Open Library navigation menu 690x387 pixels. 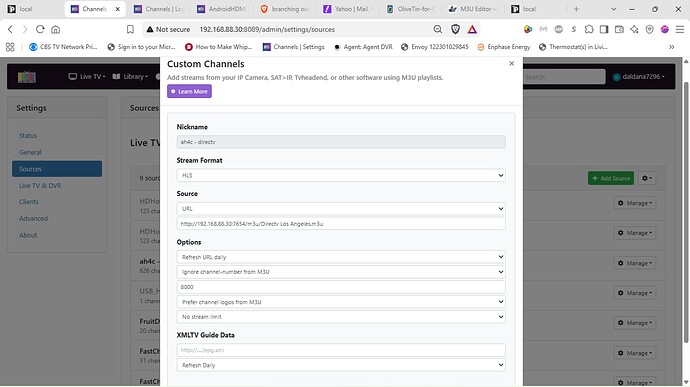pyautogui.click(x=130, y=77)
